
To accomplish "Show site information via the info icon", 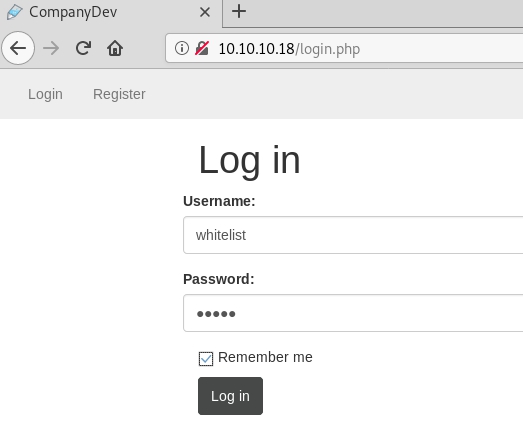I will coord(182,48).
